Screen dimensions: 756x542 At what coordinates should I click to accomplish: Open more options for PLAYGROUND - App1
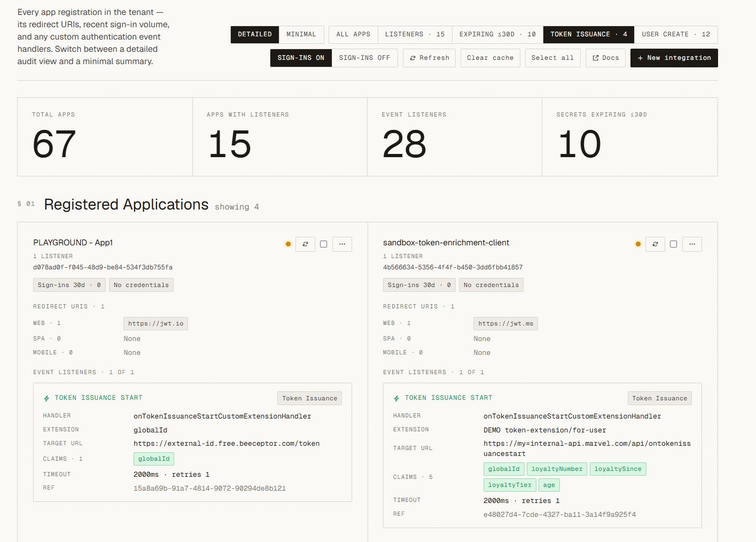[342, 244]
